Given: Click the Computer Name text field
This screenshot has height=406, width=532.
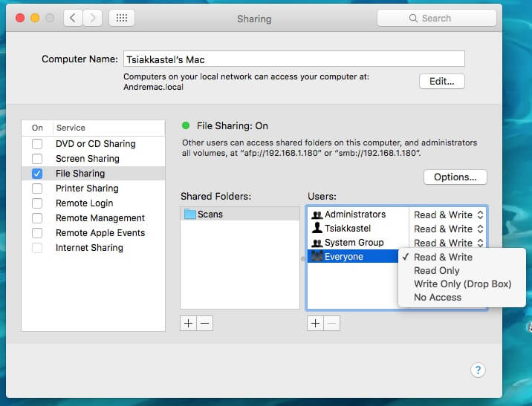Looking at the screenshot, I should (293, 59).
